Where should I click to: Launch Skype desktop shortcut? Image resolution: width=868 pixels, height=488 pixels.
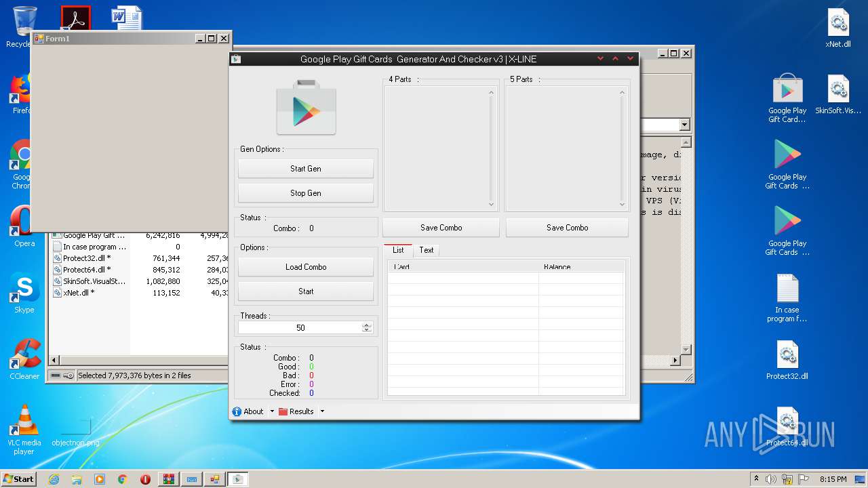(24, 293)
